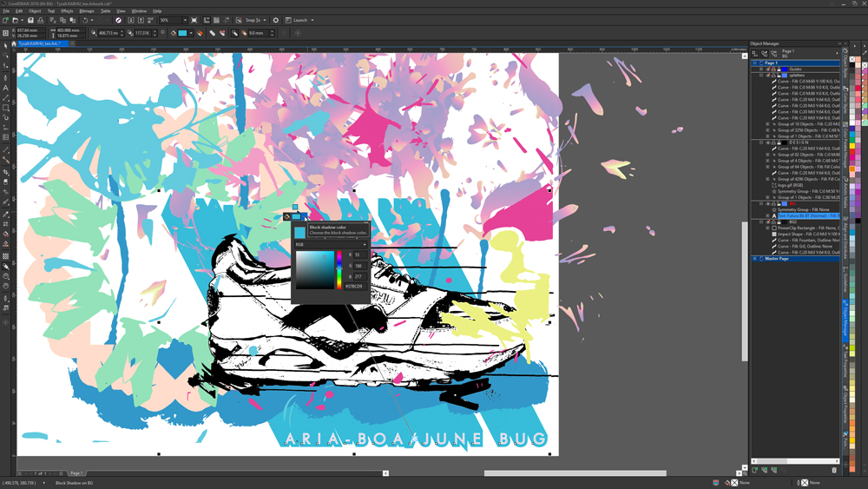Open the Effects menu
The image size is (868, 489).
pos(67,11)
